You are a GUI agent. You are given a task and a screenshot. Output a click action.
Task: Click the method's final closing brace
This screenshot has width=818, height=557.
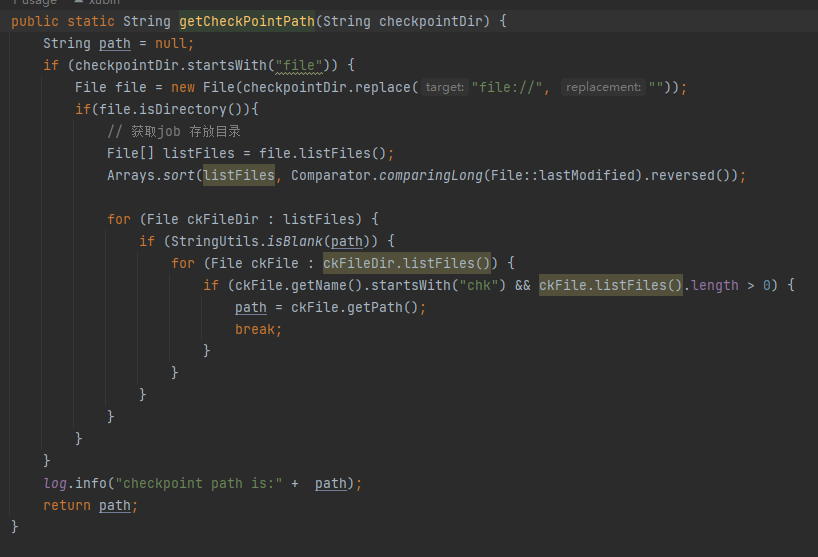pyautogui.click(x=15, y=527)
